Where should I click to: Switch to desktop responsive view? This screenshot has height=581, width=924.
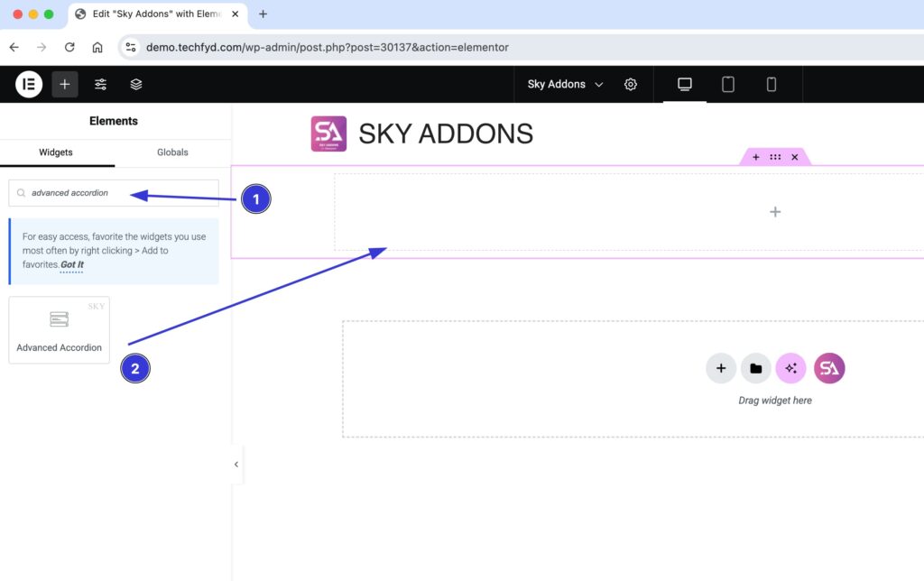pos(685,84)
